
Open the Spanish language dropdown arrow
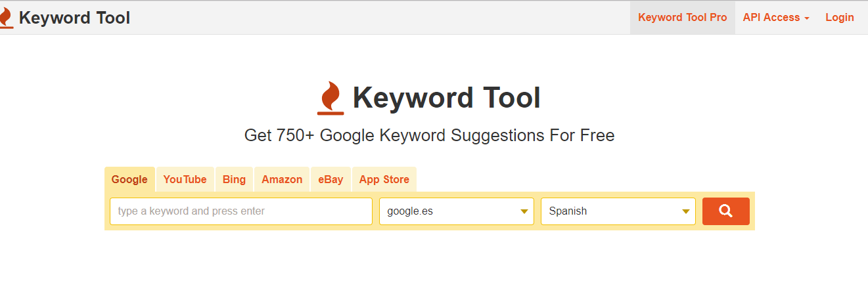[685, 211]
